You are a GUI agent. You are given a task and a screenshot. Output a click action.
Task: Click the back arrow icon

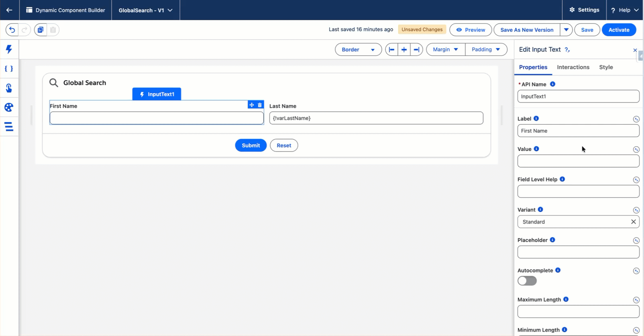click(x=9, y=10)
